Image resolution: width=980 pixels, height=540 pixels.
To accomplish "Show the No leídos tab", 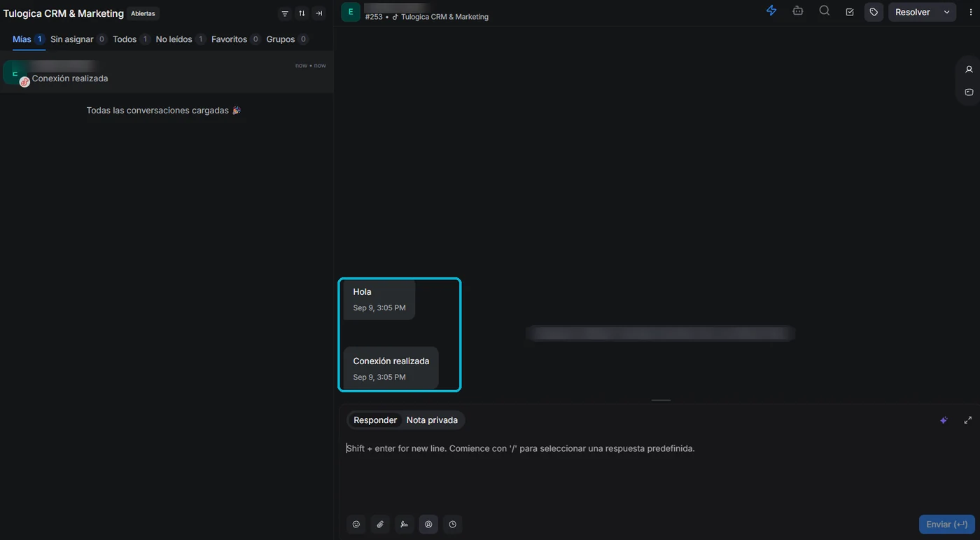I will pyautogui.click(x=181, y=39).
